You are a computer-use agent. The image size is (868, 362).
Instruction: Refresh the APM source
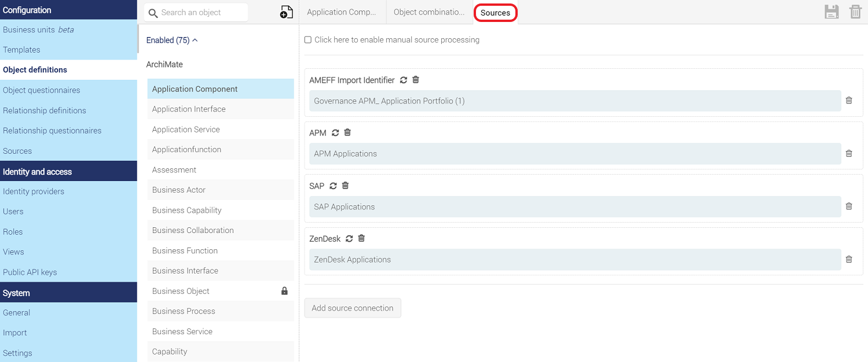(x=335, y=133)
